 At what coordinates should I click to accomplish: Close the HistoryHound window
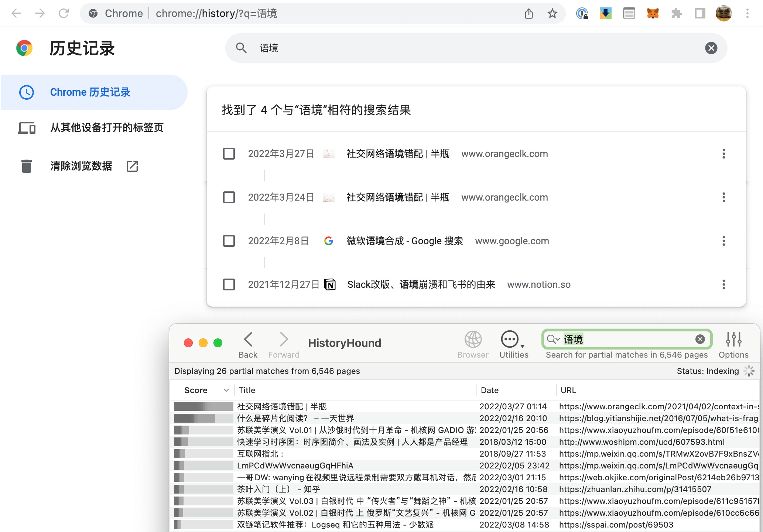[188, 343]
